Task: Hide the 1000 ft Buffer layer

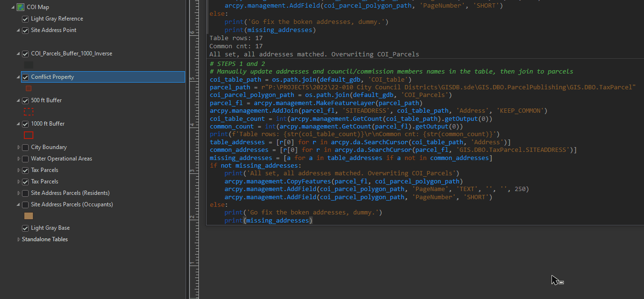Action: click(x=25, y=124)
